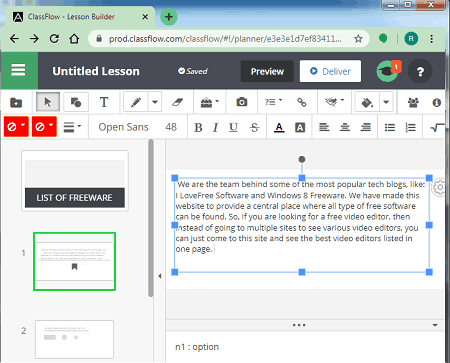Open the graduation cap notifications icon

[x=387, y=71]
